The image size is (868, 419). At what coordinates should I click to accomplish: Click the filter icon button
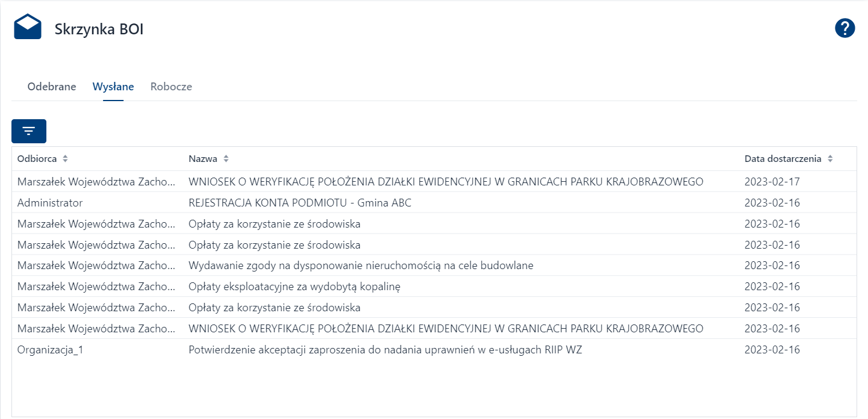[x=28, y=131]
